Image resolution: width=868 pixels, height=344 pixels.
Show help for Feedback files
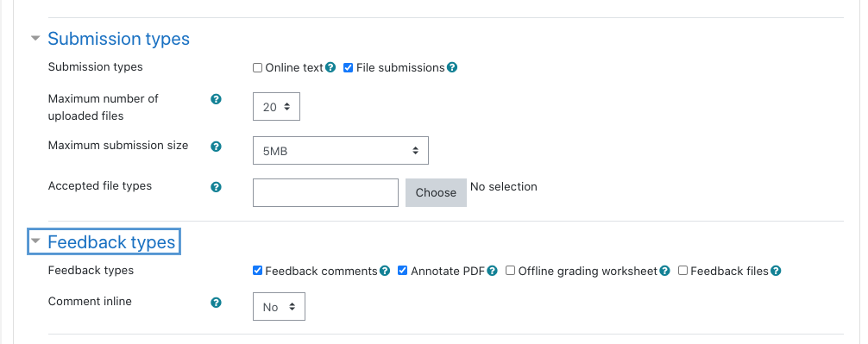click(x=776, y=271)
